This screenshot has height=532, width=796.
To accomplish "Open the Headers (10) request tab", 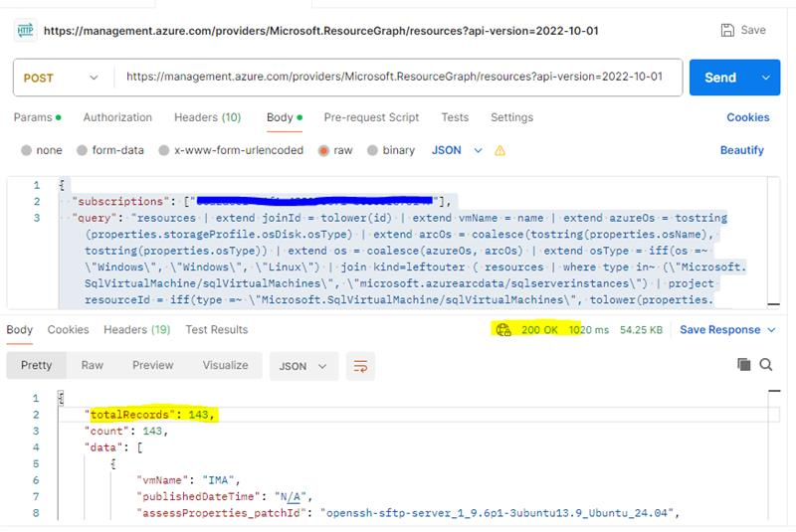I will pyautogui.click(x=208, y=117).
